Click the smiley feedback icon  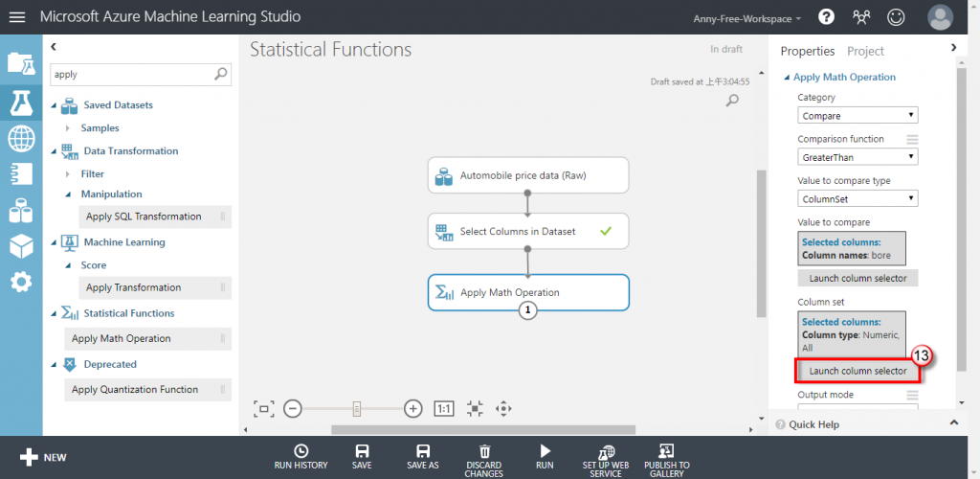pos(896,17)
